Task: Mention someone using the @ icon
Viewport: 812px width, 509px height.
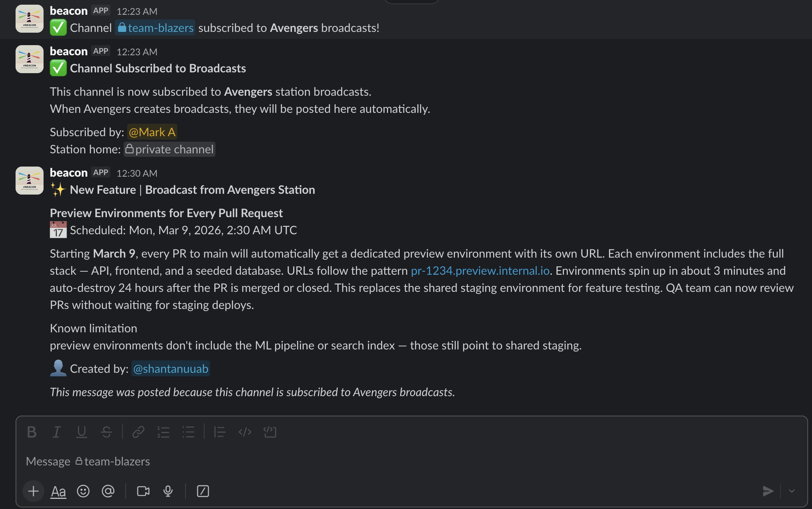Action: pos(108,491)
